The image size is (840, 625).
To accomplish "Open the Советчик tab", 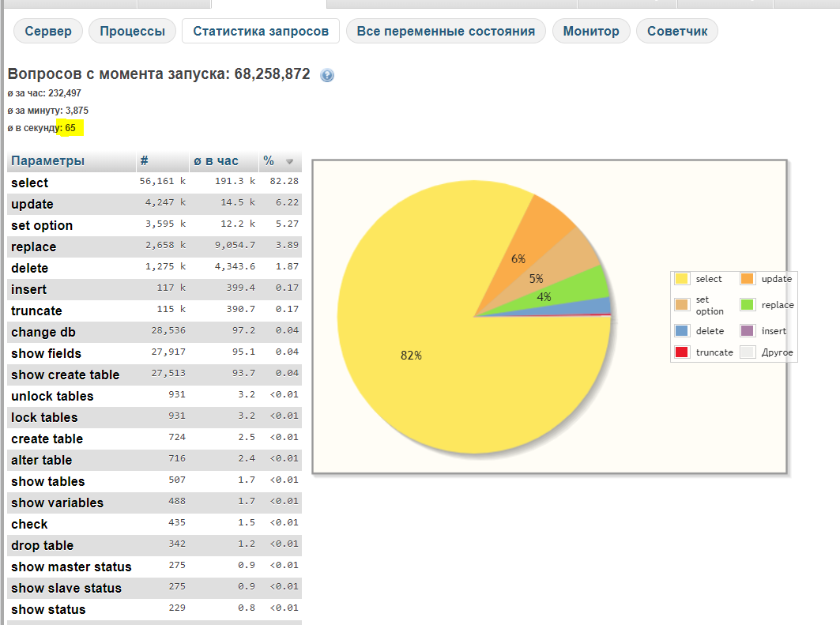I will point(677,32).
